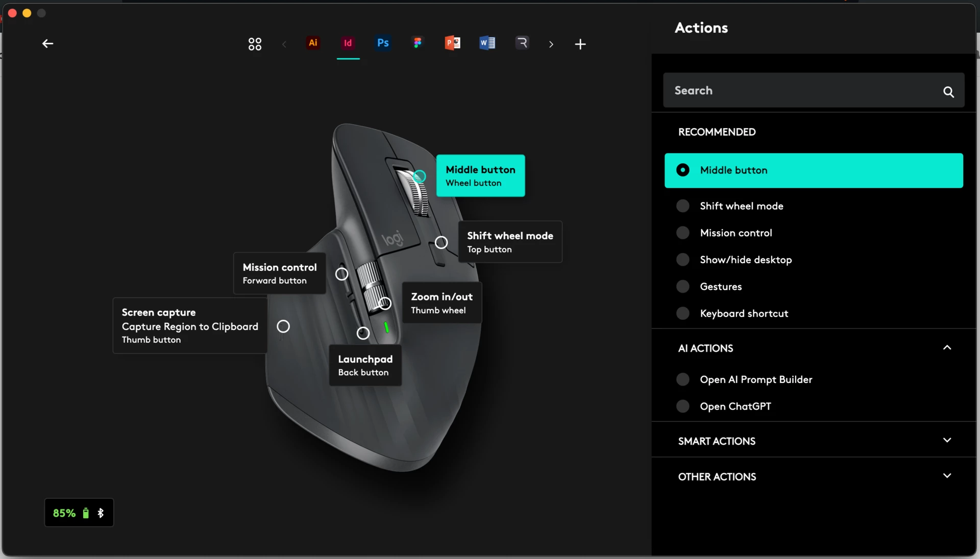Viewport: 980px width, 559px height.
Task: Click the Search actions input field
Action: pyautogui.click(x=814, y=90)
